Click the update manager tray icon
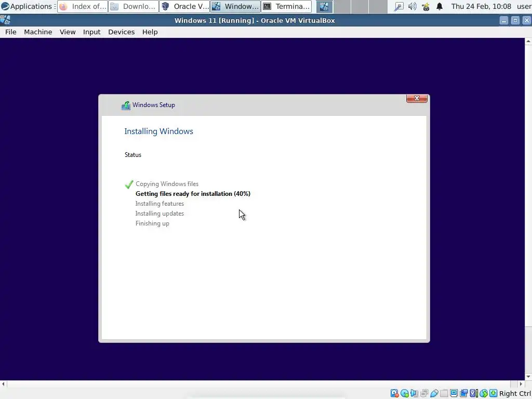 (x=426, y=6)
